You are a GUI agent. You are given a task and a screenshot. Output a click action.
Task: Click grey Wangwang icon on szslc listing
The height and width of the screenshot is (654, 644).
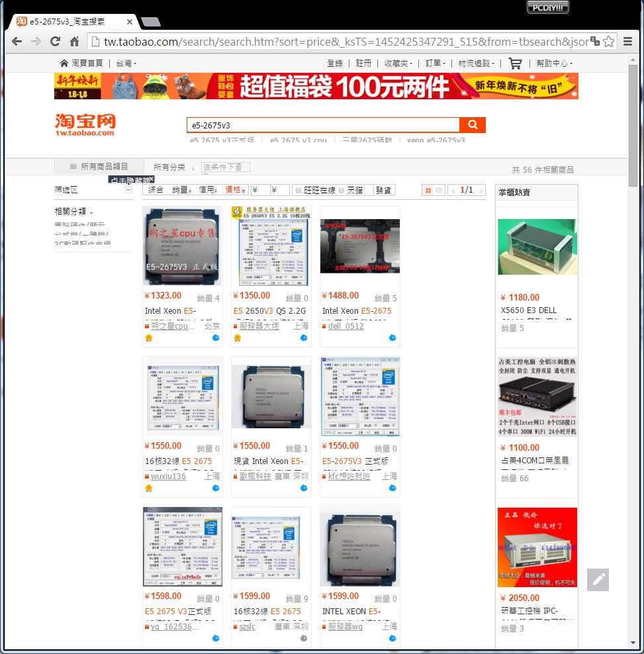click(x=304, y=638)
